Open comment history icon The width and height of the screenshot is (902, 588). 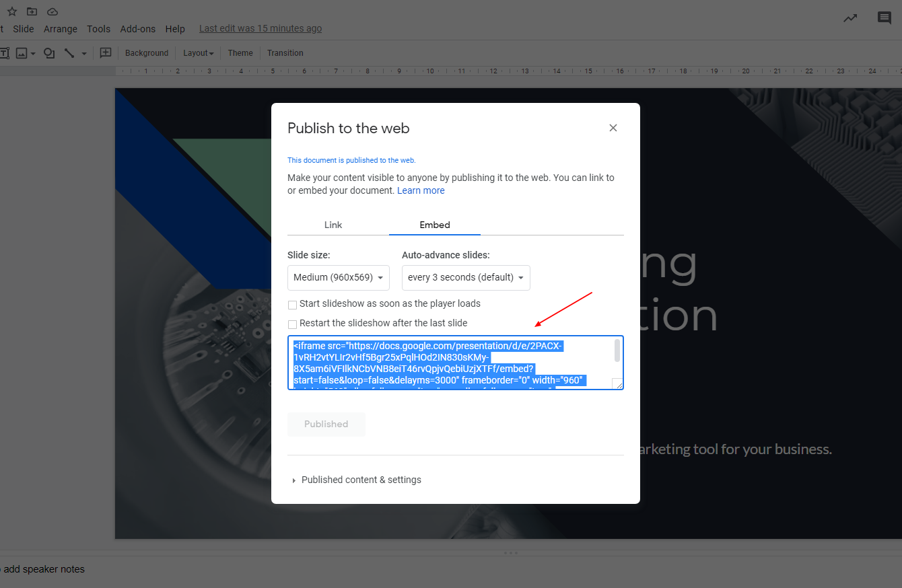(x=884, y=18)
